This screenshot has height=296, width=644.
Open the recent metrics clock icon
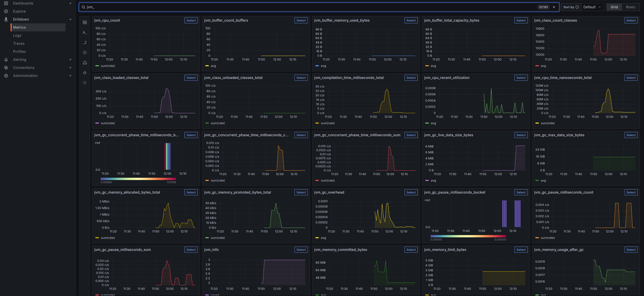[85, 52]
